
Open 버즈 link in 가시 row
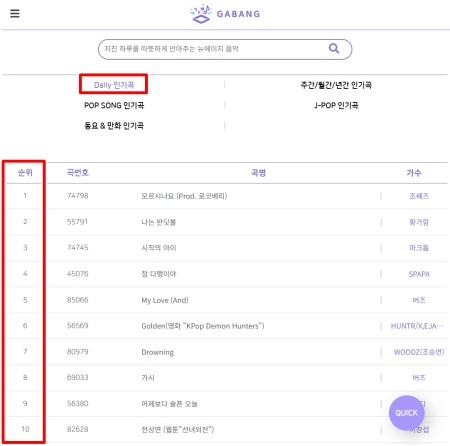(x=419, y=378)
